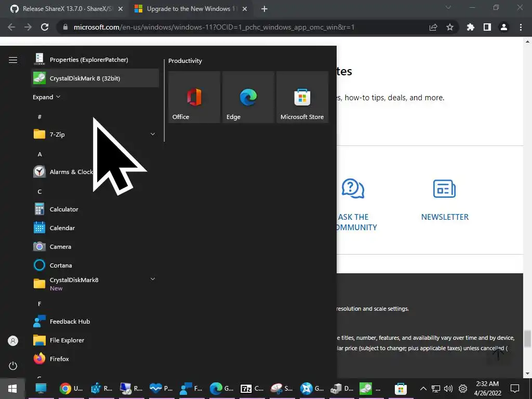This screenshot has height=399, width=532.
Task: Expand the recently added list
Action: pyautogui.click(x=46, y=97)
